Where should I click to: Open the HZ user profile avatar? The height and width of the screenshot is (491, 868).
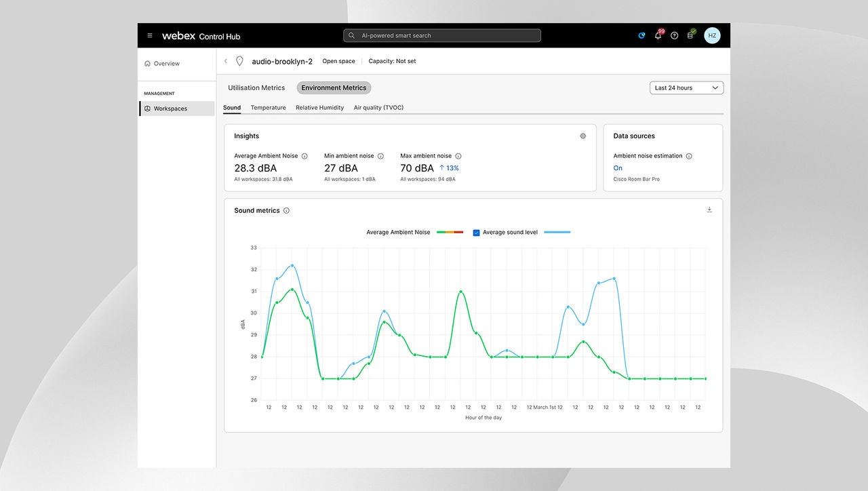click(712, 35)
